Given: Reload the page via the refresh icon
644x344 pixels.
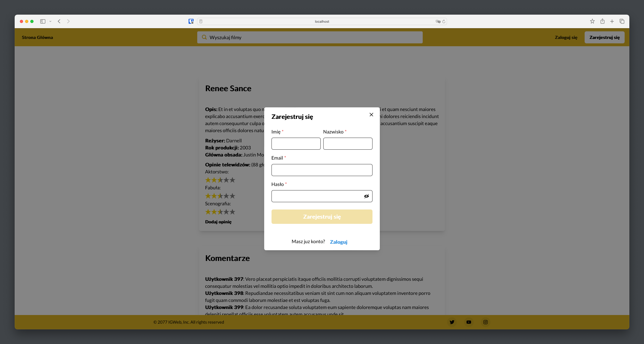Looking at the screenshot, I should [x=444, y=21].
